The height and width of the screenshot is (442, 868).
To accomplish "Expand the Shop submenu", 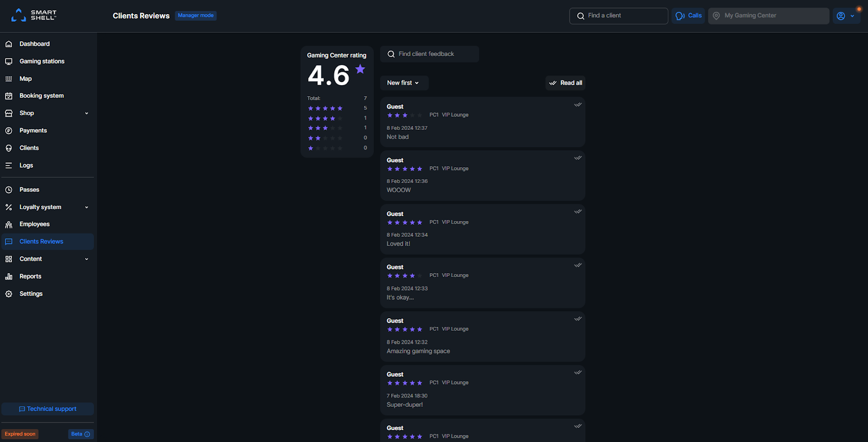I will tap(86, 113).
